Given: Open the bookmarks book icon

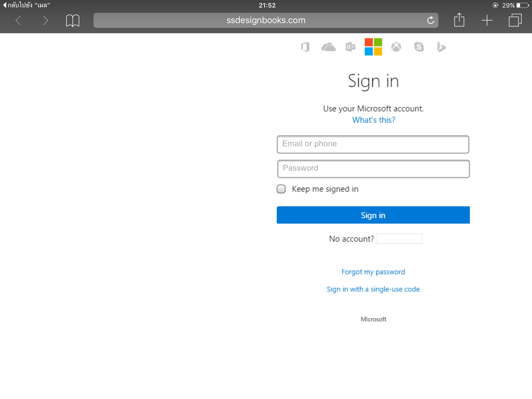Looking at the screenshot, I should 73,21.
